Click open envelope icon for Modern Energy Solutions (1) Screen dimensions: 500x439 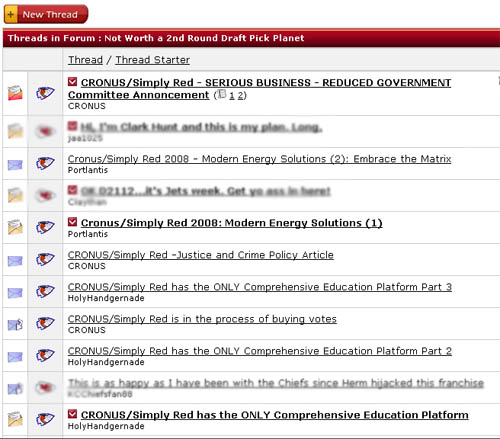click(15, 227)
